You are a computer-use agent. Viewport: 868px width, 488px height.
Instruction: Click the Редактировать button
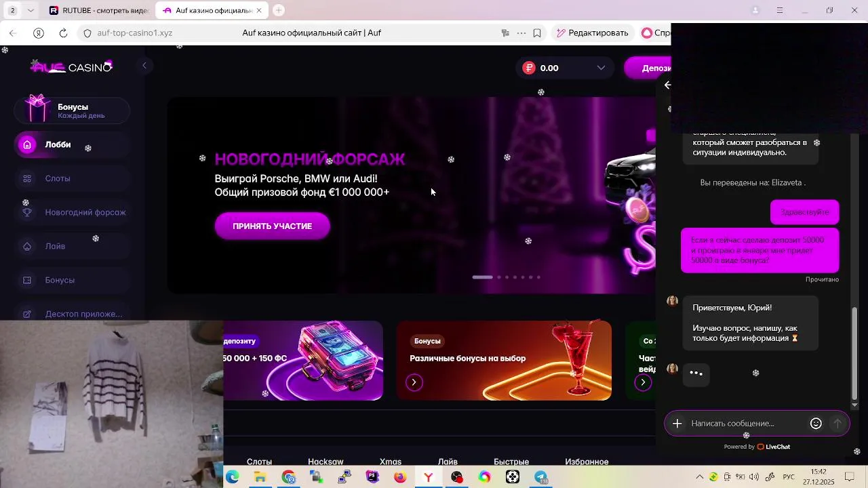tap(592, 33)
